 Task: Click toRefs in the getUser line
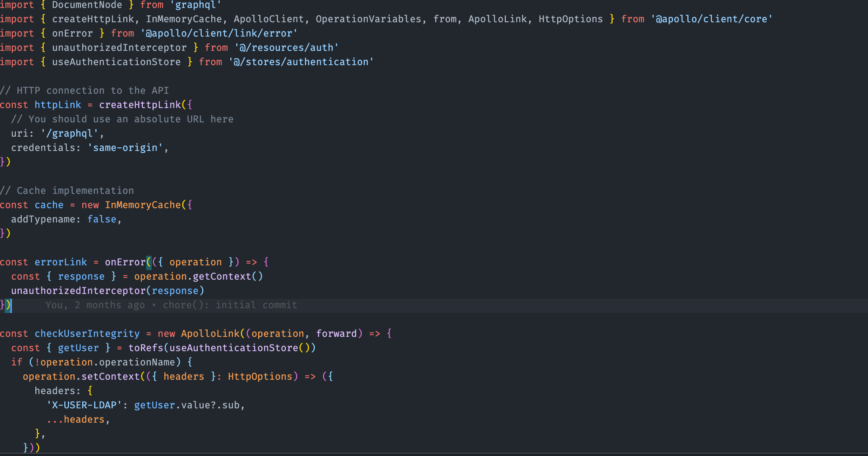coord(146,348)
